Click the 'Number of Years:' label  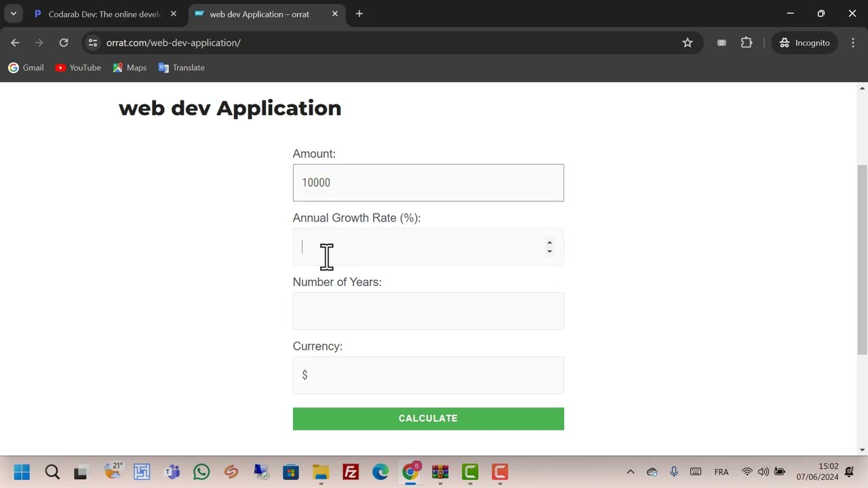337,282
